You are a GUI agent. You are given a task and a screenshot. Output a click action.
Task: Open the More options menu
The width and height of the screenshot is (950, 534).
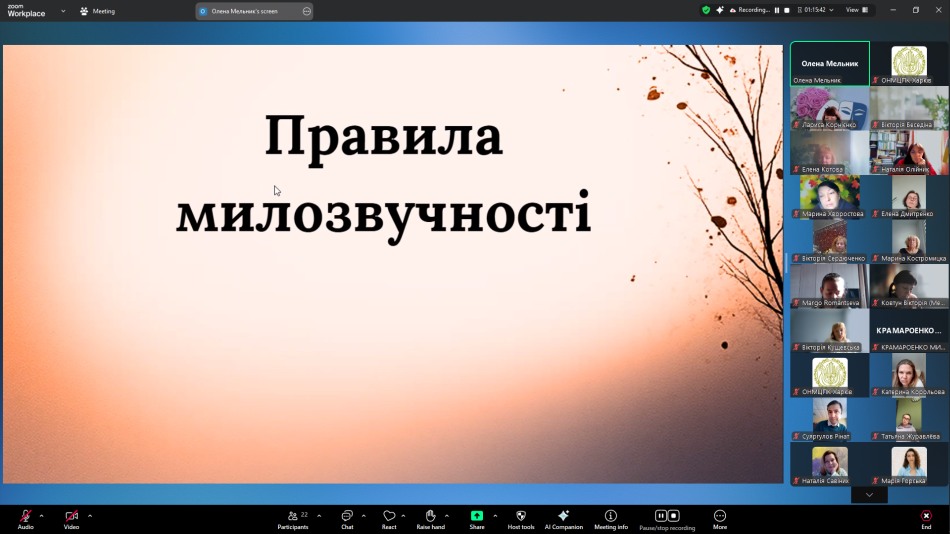click(719, 516)
